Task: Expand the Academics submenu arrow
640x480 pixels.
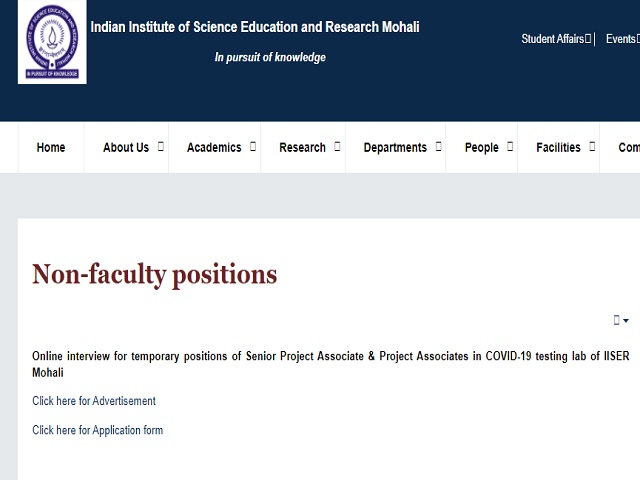Action: (253, 146)
